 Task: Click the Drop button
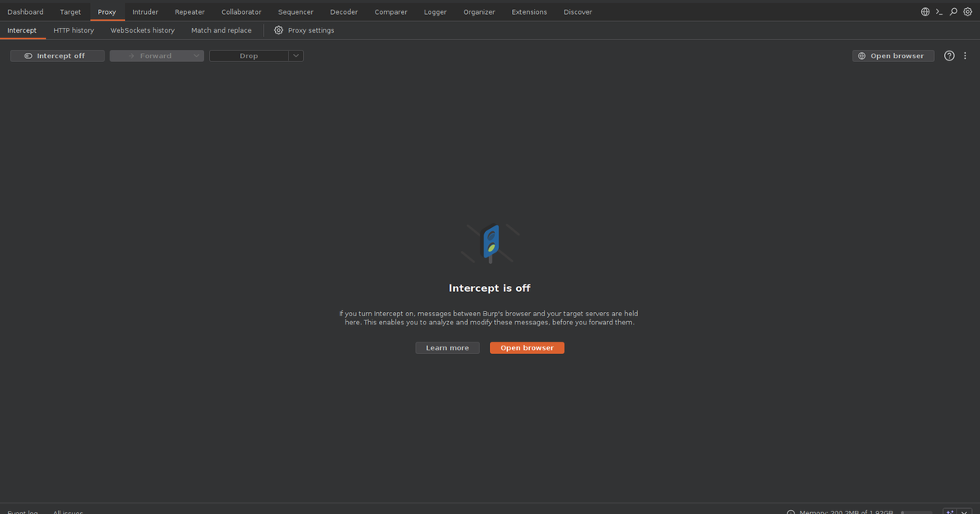pos(249,56)
